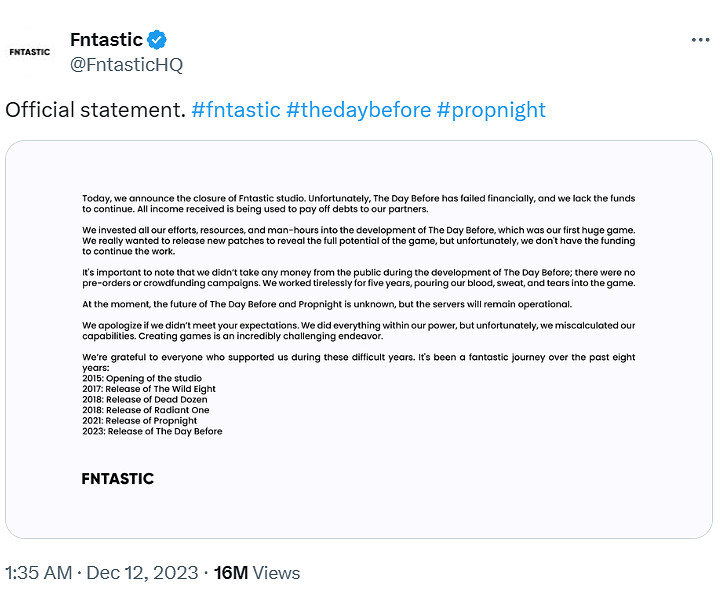Open the three-dot more options menu
This screenshot has height=596, width=728.
tap(700, 40)
